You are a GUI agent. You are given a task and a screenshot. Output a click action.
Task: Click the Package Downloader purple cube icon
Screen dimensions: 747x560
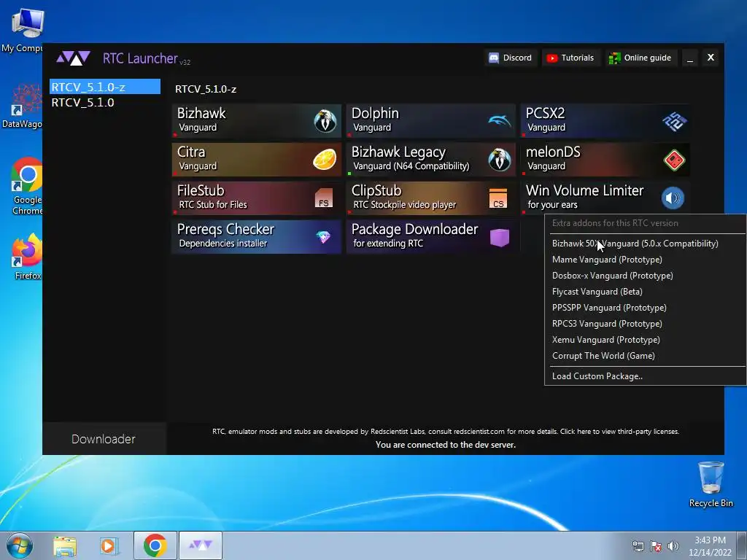tap(499, 237)
